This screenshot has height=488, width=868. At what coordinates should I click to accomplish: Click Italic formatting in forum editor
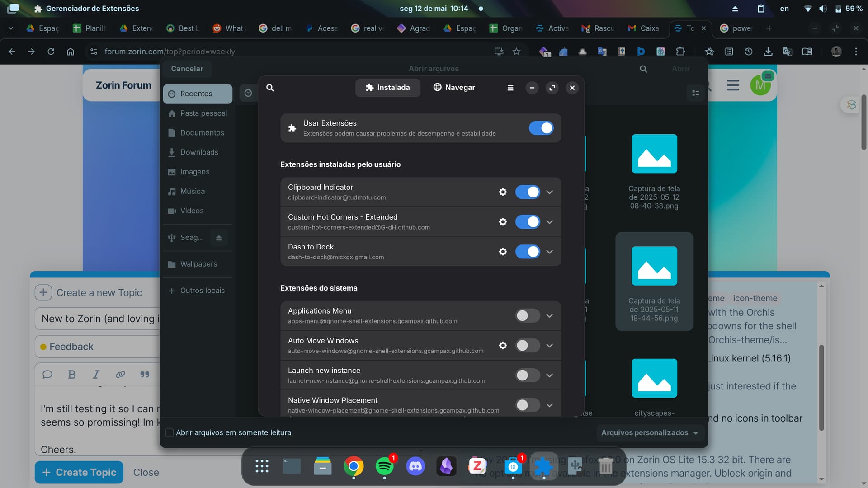pos(96,375)
